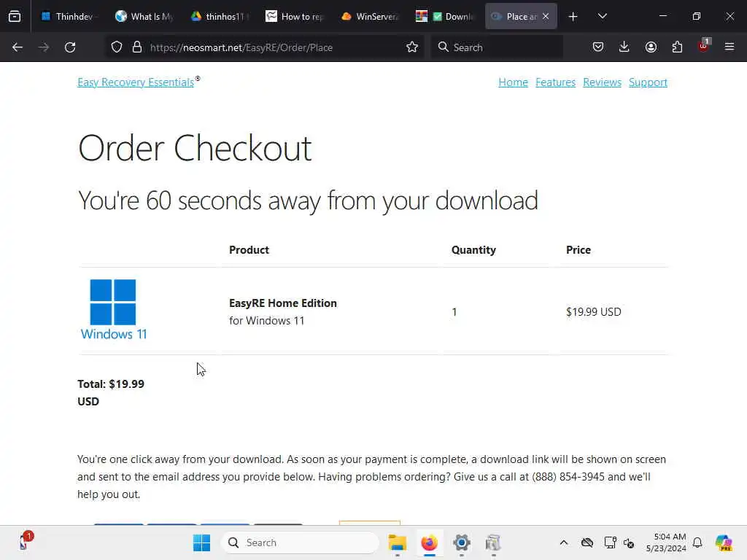Open the Firefox account icon
The width and height of the screenshot is (747, 560).
point(651,47)
